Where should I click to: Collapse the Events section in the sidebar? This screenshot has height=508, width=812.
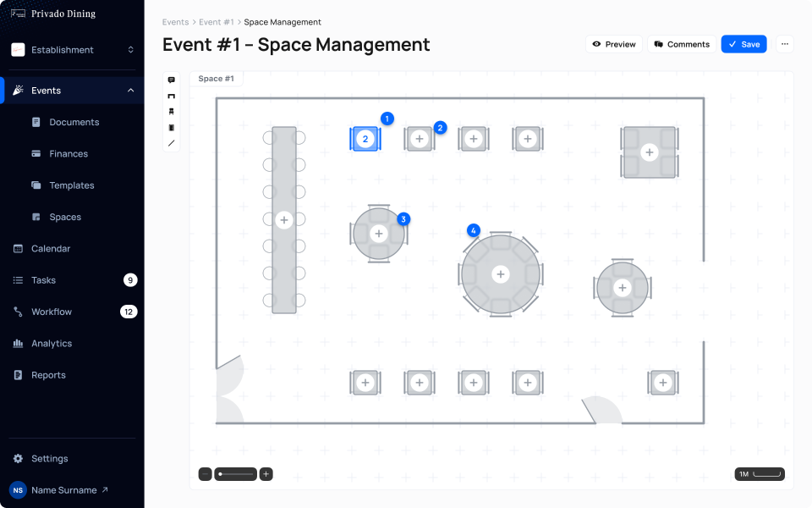(x=129, y=90)
